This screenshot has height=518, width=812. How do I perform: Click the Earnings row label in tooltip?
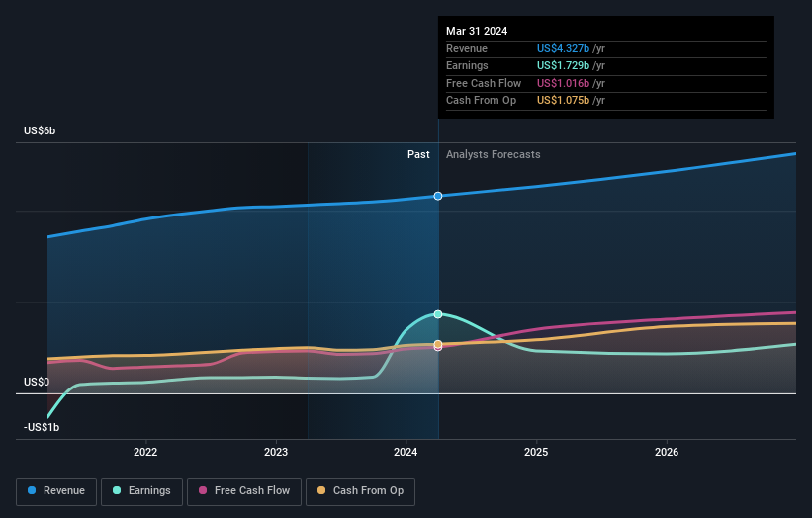[467, 65]
